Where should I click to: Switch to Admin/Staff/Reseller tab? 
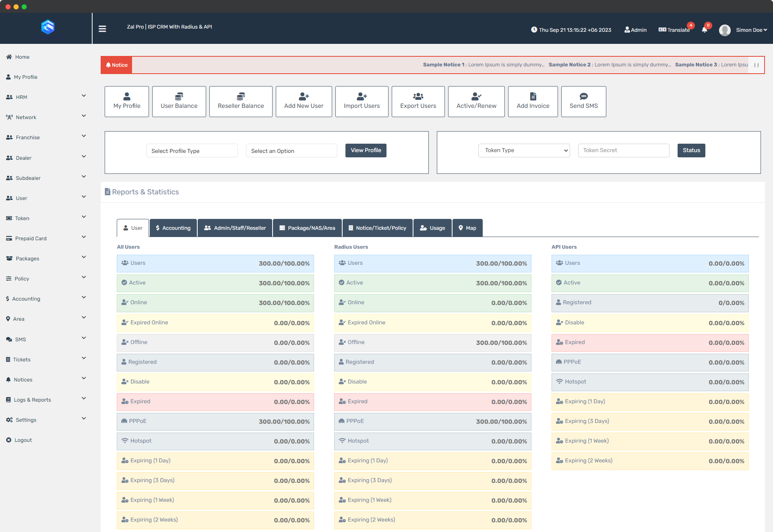pyautogui.click(x=235, y=228)
